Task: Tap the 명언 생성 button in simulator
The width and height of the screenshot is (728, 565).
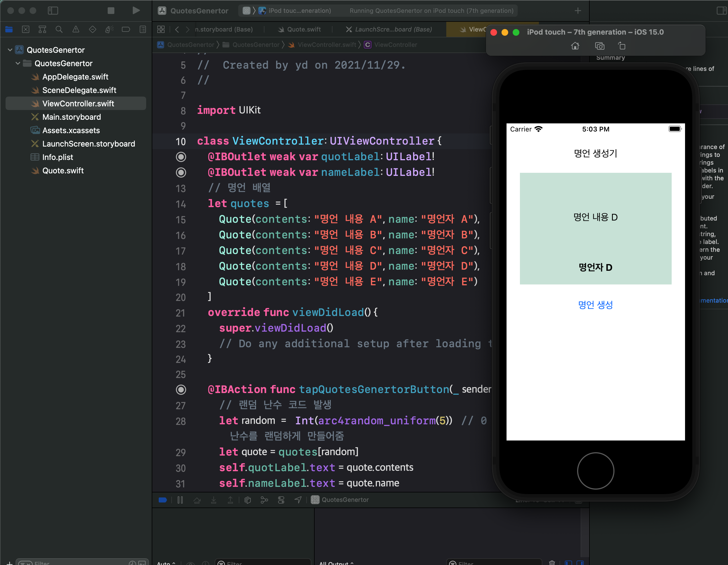Action: click(595, 305)
